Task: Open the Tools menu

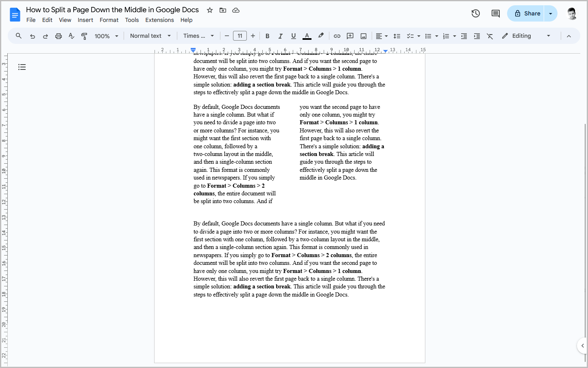Action: coord(132,20)
